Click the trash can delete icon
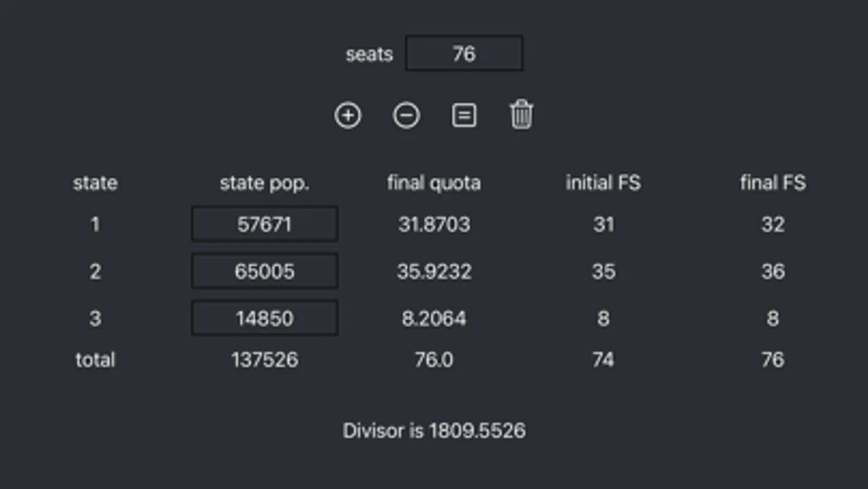This screenshot has width=868, height=489. 521,115
